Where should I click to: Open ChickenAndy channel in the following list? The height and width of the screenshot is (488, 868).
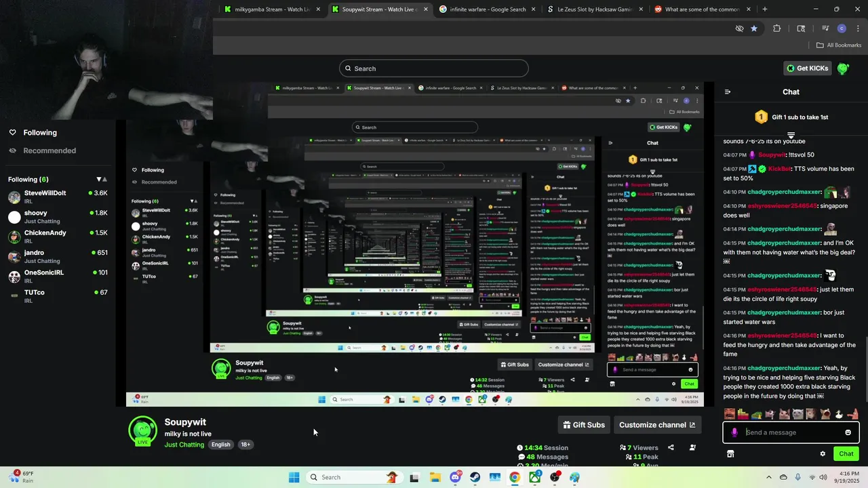(58, 237)
